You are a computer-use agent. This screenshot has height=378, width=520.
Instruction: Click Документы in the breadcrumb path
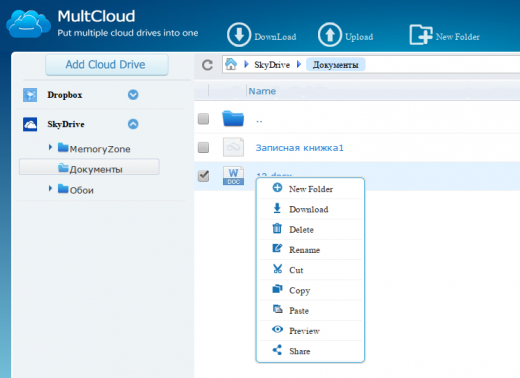(336, 65)
